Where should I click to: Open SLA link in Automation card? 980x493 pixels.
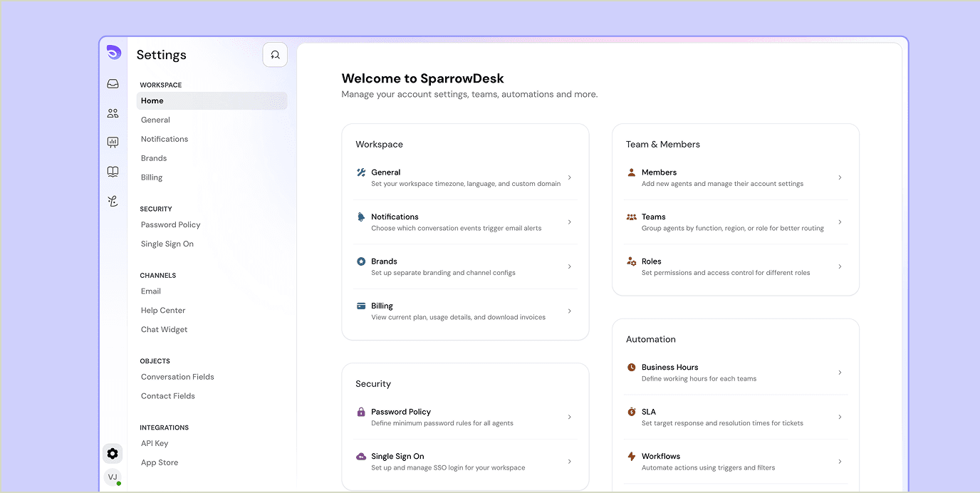[648, 412]
